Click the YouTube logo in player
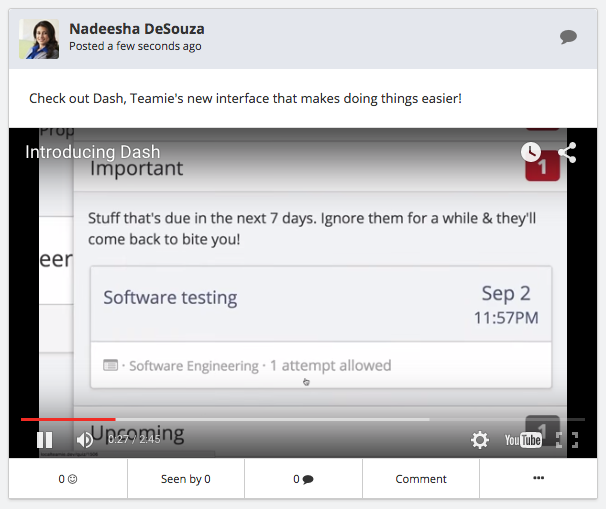The width and height of the screenshot is (606, 509). tap(523, 440)
